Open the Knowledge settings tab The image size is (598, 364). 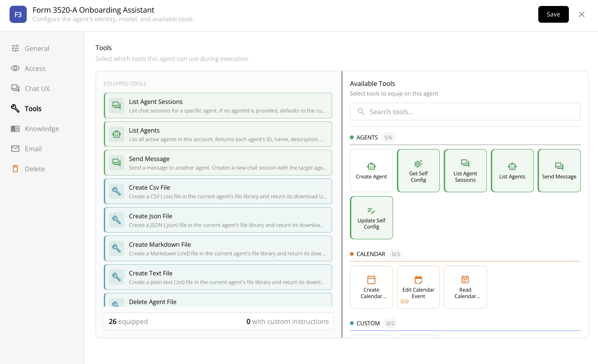(x=42, y=128)
